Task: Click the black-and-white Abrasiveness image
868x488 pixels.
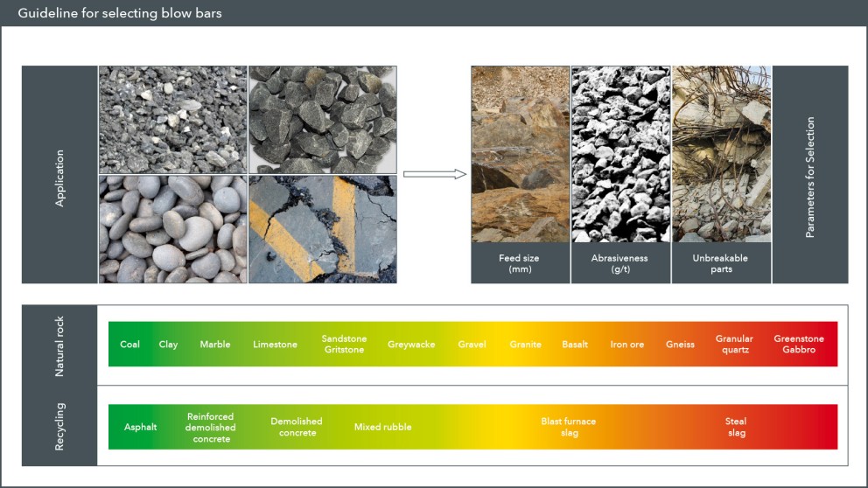Action: (x=620, y=155)
